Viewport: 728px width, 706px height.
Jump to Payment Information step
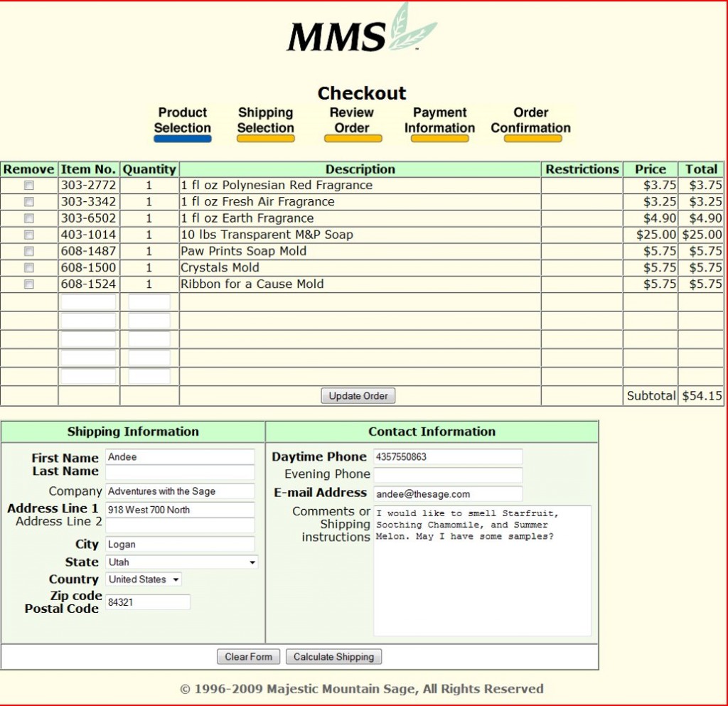pos(439,121)
